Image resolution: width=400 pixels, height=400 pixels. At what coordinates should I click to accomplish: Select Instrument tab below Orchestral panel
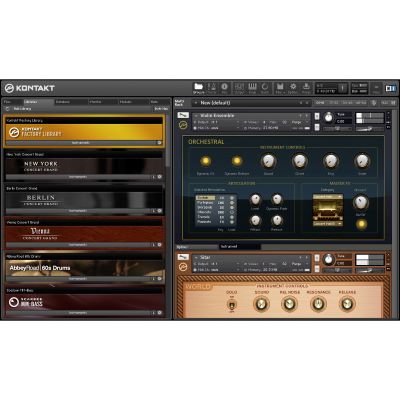tap(239, 246)
